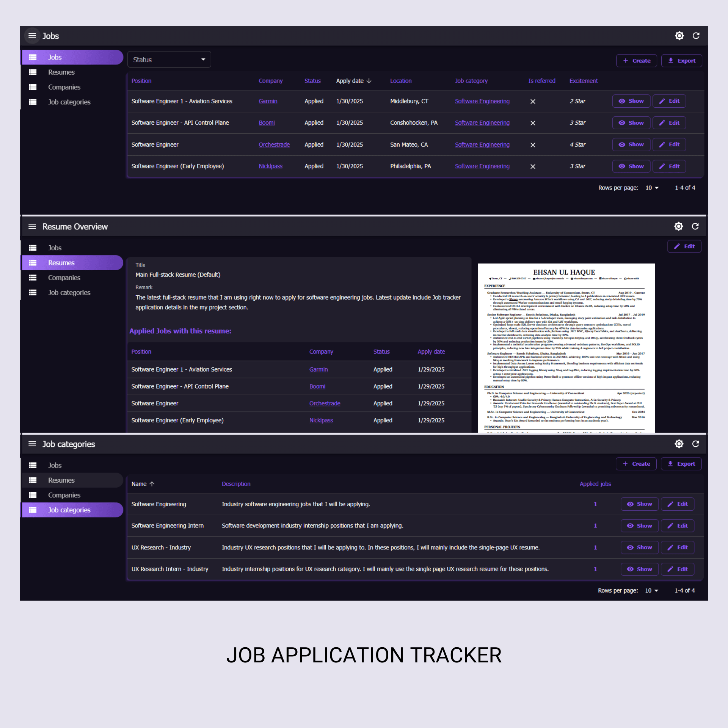Screen dimensions: 728x728
Task: Open hamburger menu in Jobs header
Action: [x=32, y=36]
